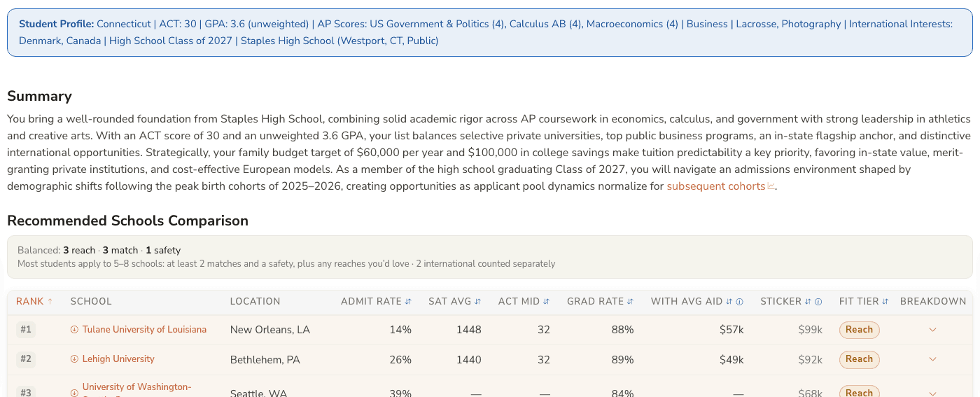Click the $99k sticker price cell
The height and width of the screenshot is (397, 980).
[x=811, y=330]
